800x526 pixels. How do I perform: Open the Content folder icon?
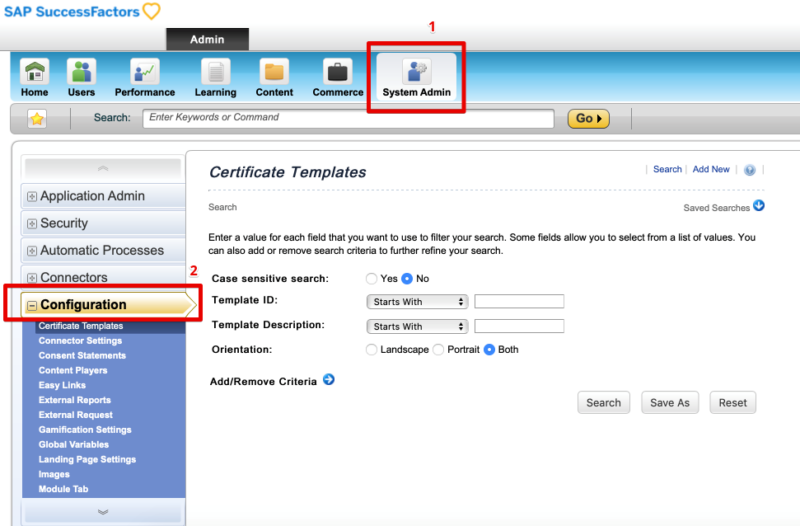pos(274,73)
